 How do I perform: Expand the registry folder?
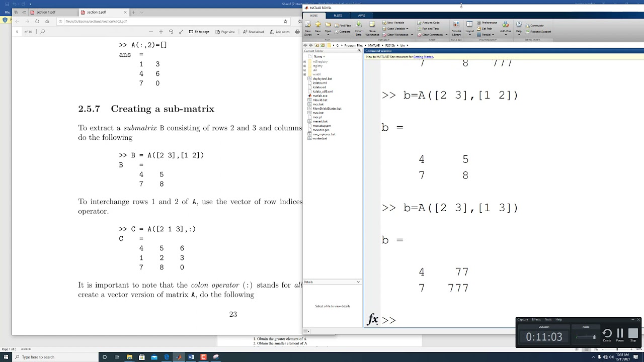coord(304,66)
